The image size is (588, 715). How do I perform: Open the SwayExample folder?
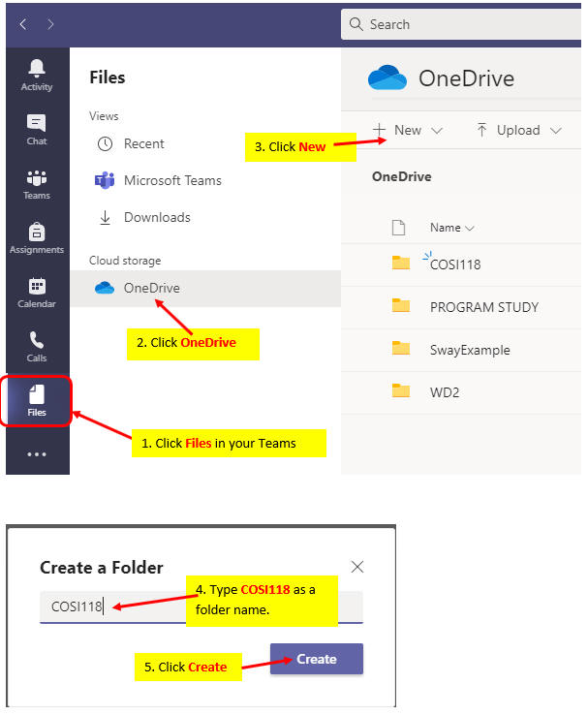470,350
